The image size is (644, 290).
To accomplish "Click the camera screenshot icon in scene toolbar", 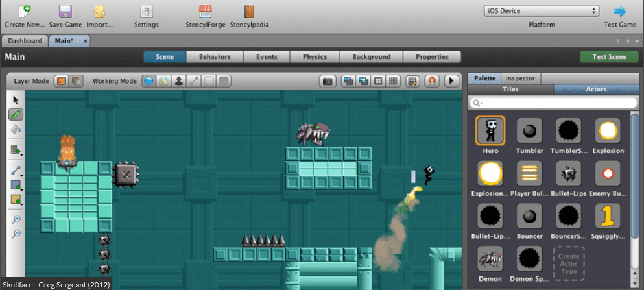I will tap(328, 81).
